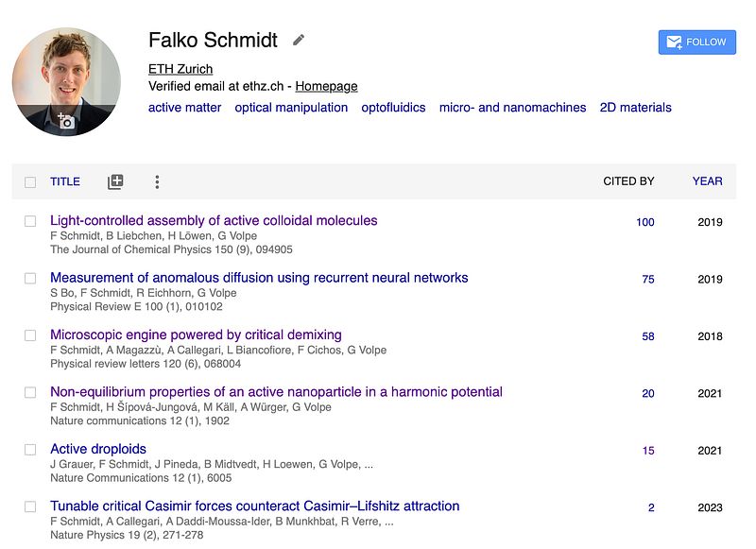756x549 pixels.
Task: Click the pencil edit icon beside the name
Action: point(299,40)
